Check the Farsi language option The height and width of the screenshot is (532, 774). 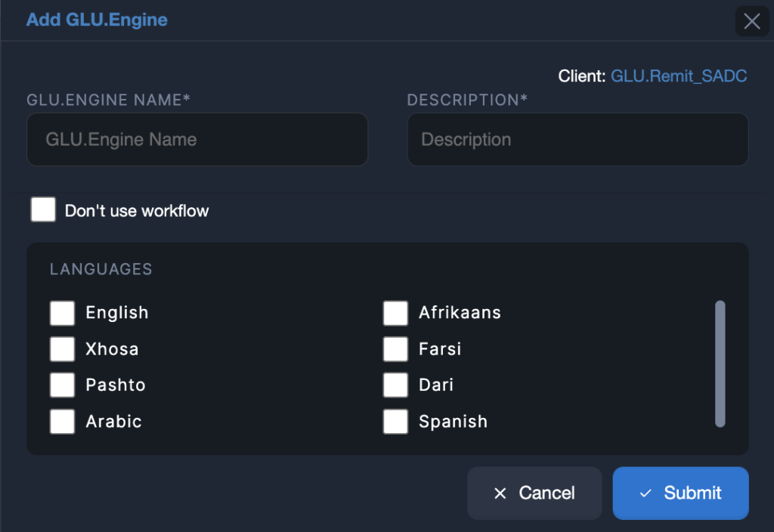point(395,349)
